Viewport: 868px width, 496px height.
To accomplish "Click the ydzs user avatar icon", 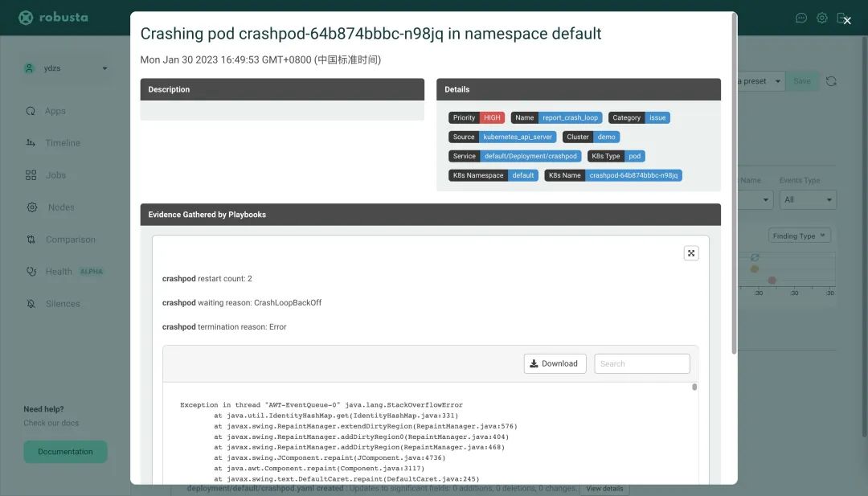I will 29,68.
